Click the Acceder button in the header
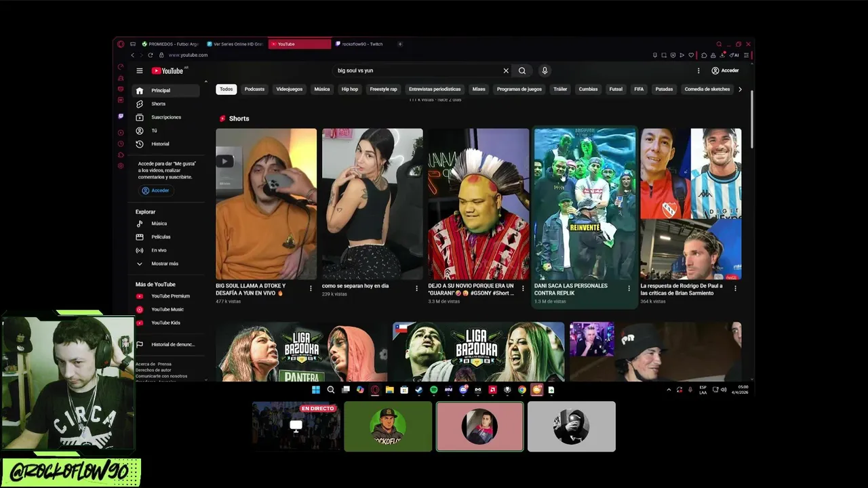The image size is (868, 488). click(725, 70)
